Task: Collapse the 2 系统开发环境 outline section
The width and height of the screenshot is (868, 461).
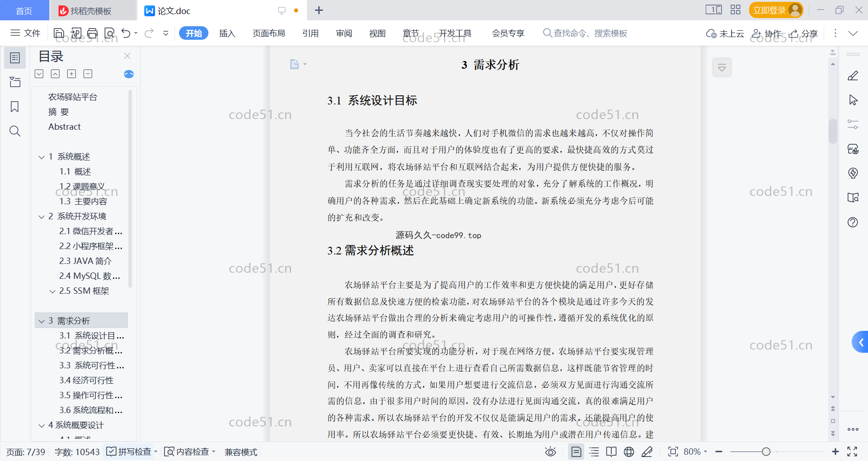Action: coord(42,216)
